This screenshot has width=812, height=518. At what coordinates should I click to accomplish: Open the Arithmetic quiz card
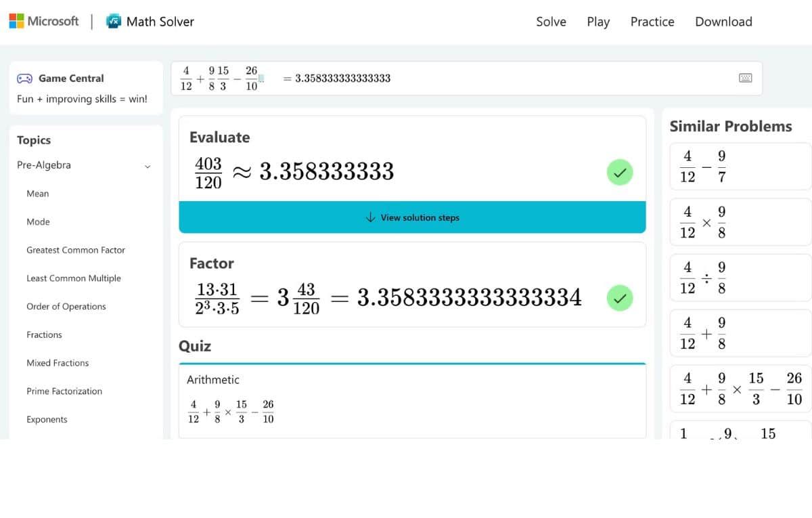pos(412,400)
